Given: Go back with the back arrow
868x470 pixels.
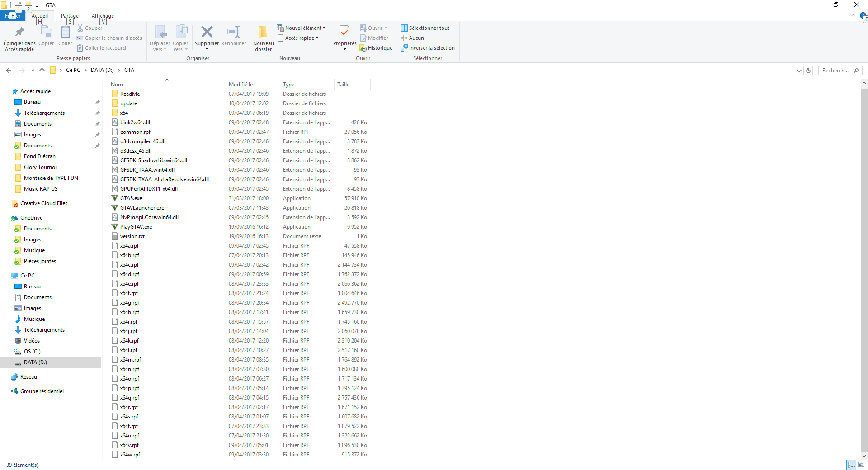Looking at the screenshot, I should click(9, 70).
